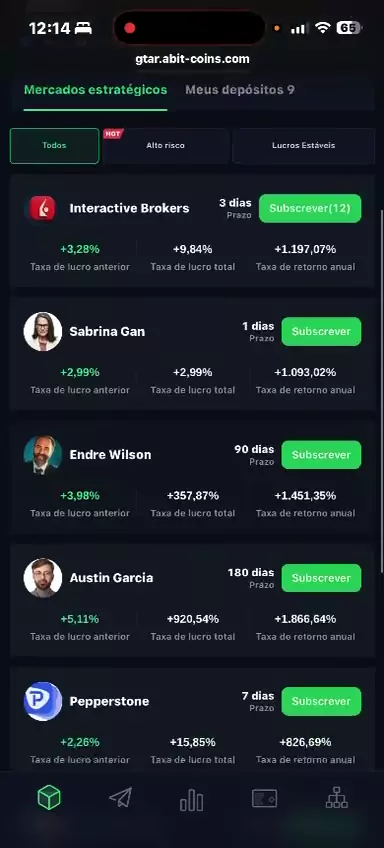The width and height of the screenshot is (384, 848).
Task: Switch to Meus depósitos tab
Action: (240, 90)
